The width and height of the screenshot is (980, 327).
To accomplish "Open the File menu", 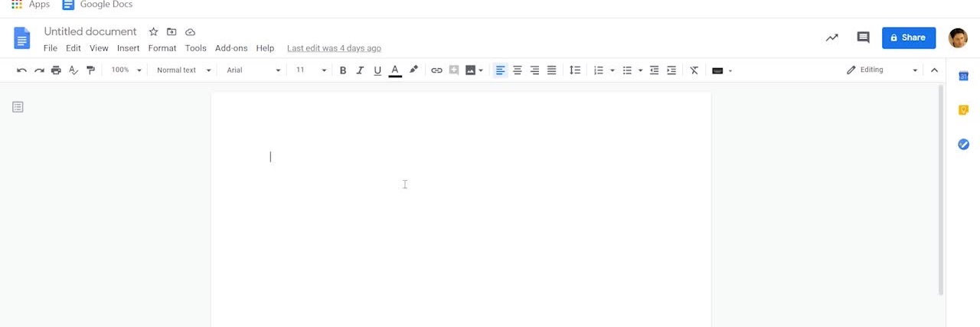I will pos(51,48).
